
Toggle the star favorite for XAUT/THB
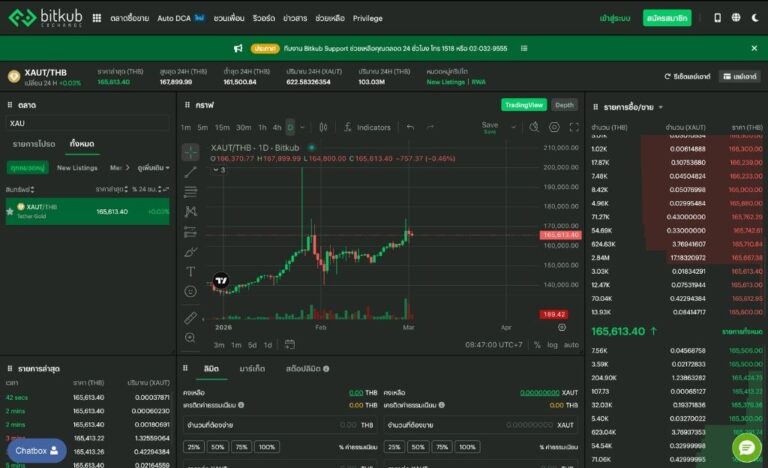click(x=10, y=212)
